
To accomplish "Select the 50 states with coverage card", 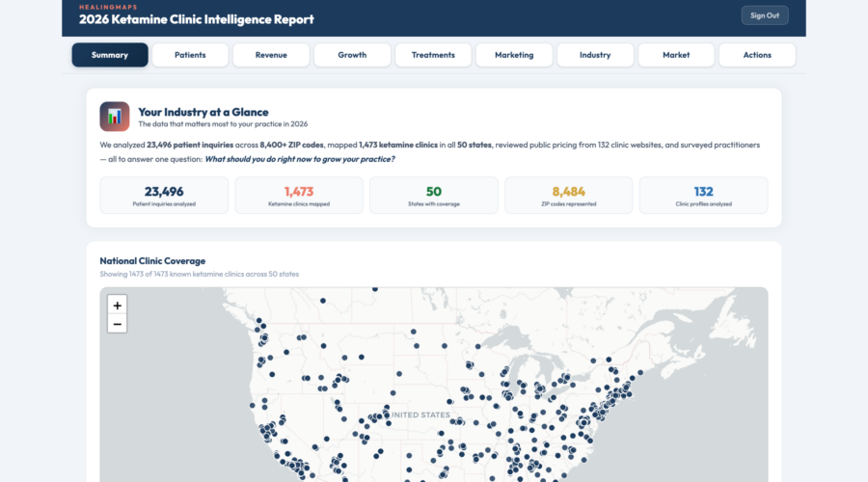I will point(434,196).
